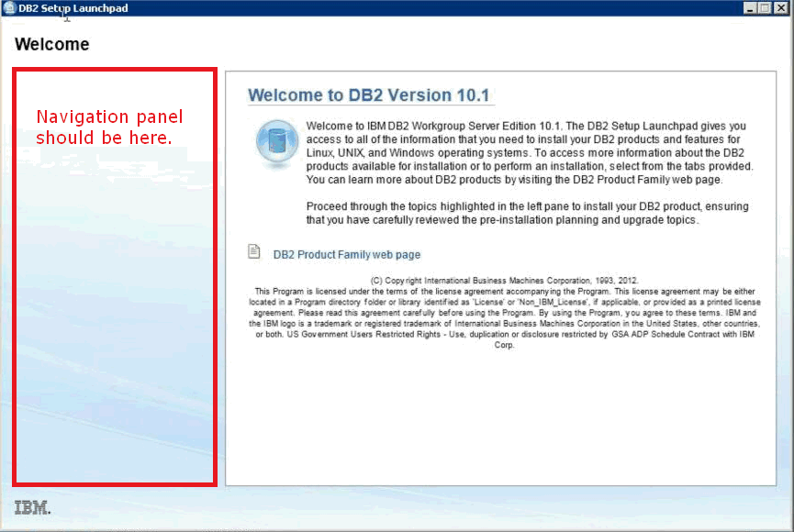
Task: Click the 'DB2 Setup Launchpad' title bar text
Action: pos(73,8)
